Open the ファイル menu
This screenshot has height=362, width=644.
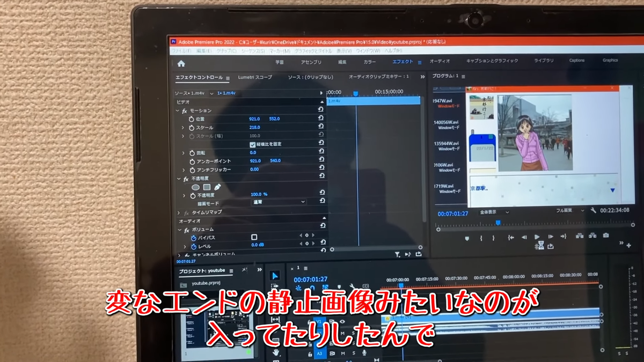pyautogui.click(x=181, y=51)
